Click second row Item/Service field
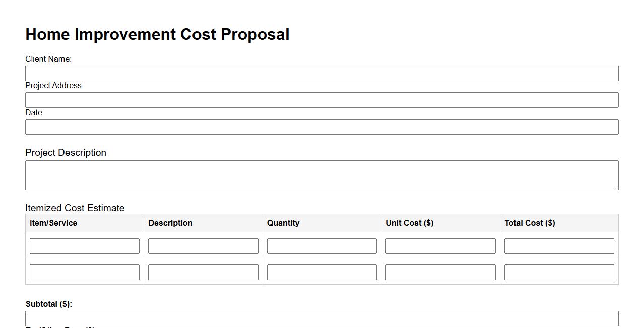 coord(85,272)
